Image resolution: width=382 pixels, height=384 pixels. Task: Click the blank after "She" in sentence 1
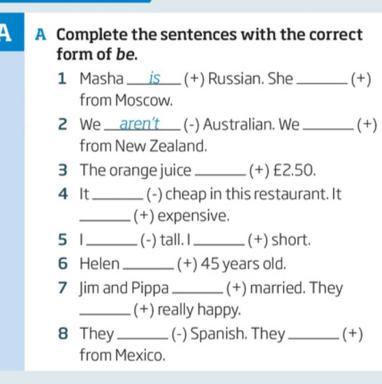click(322, 80)
